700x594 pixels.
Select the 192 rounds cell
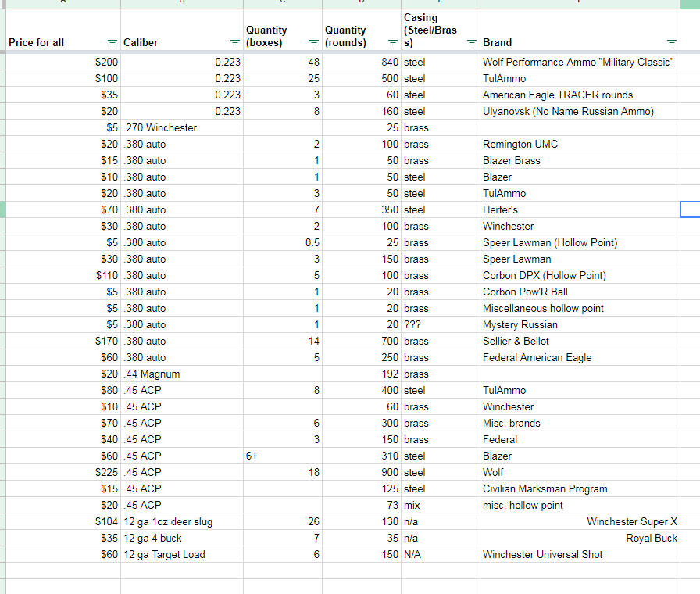362,374
